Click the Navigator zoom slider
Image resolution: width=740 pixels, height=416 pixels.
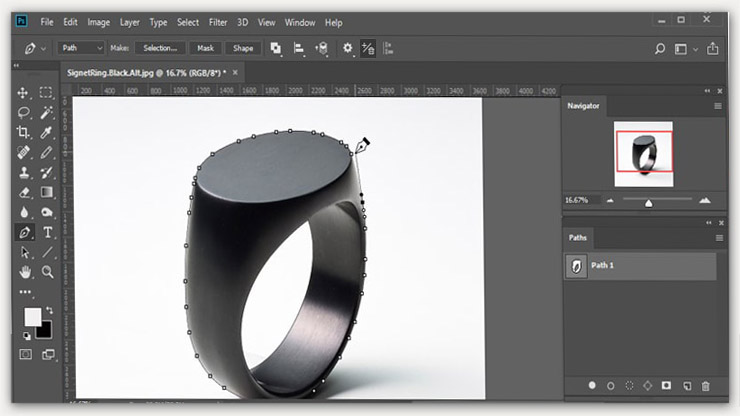pyautogui.click(x=649, y=202)
